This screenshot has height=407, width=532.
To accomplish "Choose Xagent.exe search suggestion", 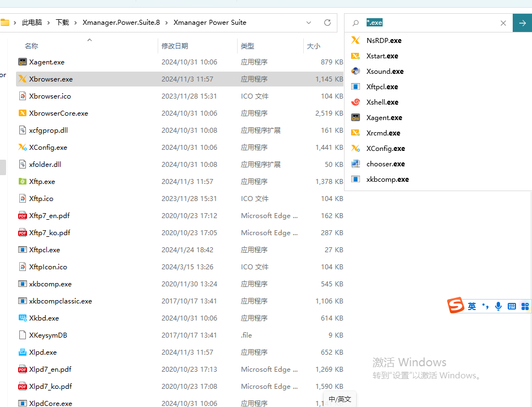I will [x=438, y=118].
